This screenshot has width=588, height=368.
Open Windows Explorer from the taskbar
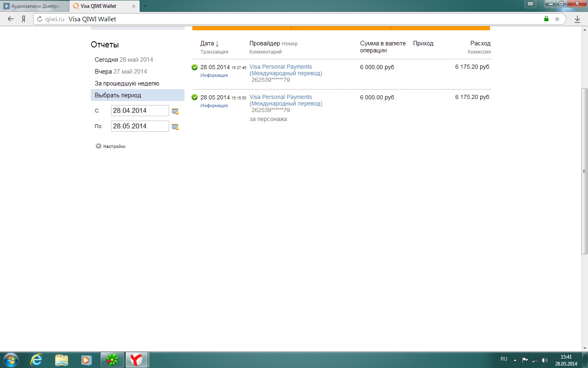[61, 360]
